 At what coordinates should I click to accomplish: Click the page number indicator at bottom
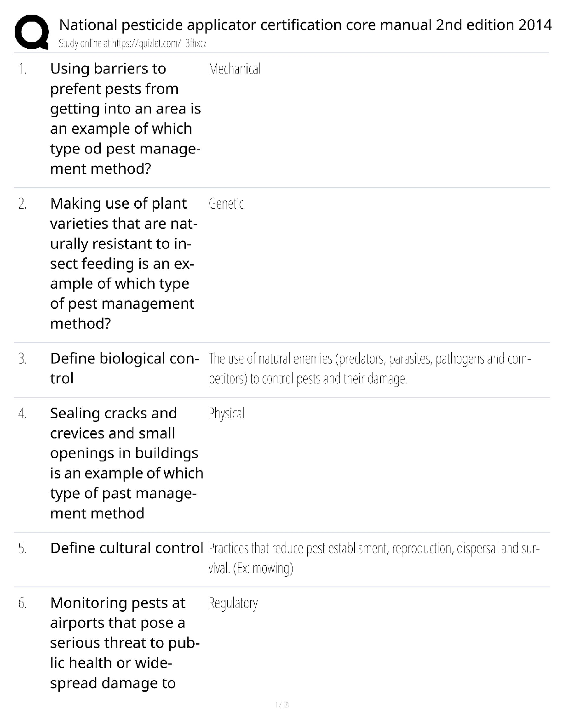tap(281, 705)
